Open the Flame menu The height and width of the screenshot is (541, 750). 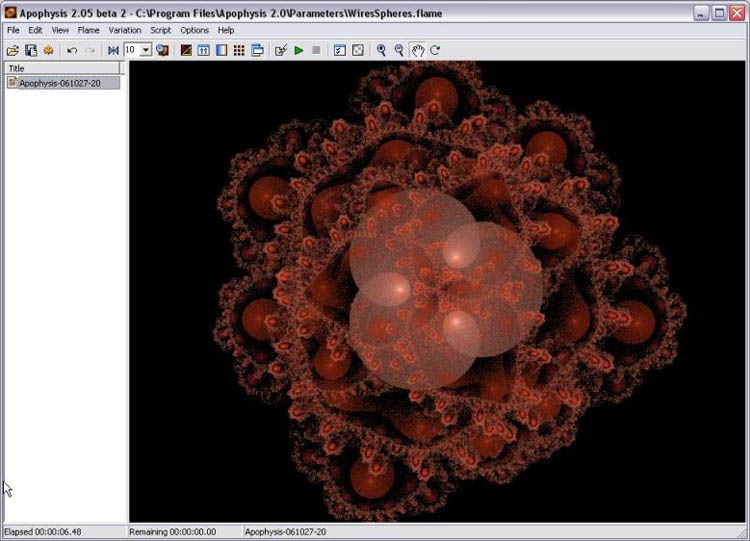[x=88, y=30]
